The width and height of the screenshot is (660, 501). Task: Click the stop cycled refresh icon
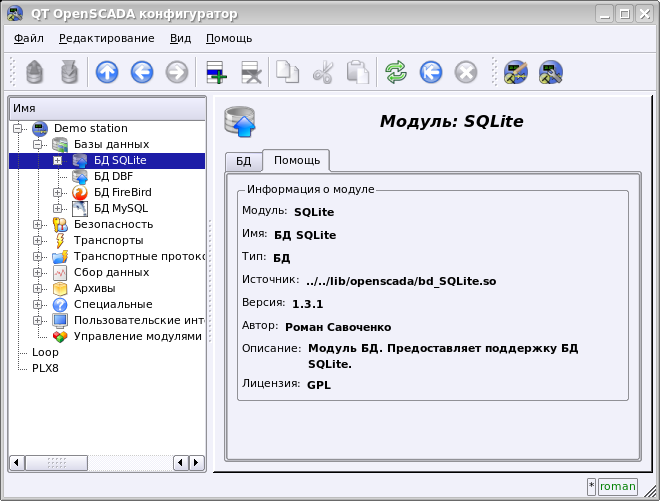(x=466, y=72)
